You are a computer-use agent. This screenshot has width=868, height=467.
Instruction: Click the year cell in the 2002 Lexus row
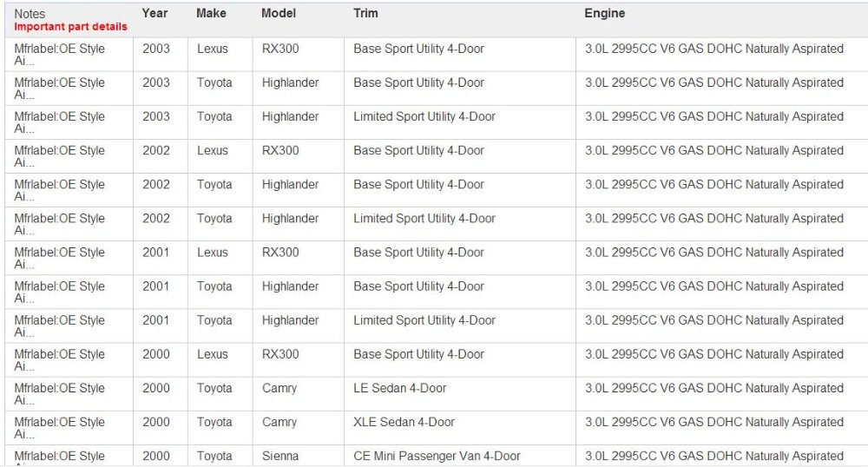[156, 150]
